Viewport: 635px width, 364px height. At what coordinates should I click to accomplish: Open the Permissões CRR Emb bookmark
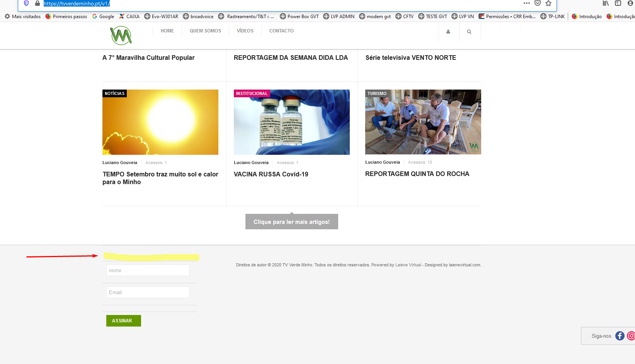click(x=507, y=17)
